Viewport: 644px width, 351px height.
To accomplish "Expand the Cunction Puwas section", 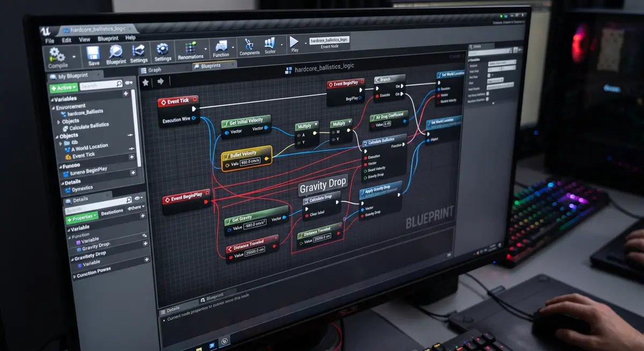I will click(x=74, y=276).
